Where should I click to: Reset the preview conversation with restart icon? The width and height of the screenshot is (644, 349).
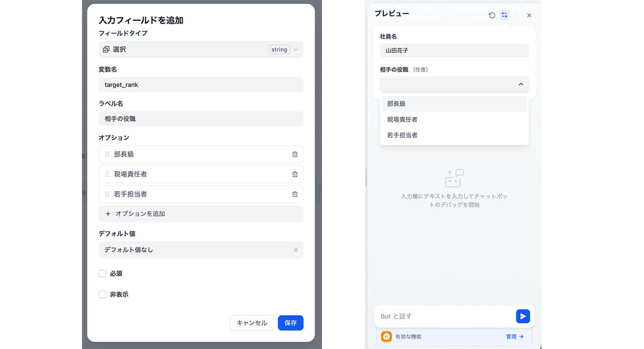click(x=492, y=15)
